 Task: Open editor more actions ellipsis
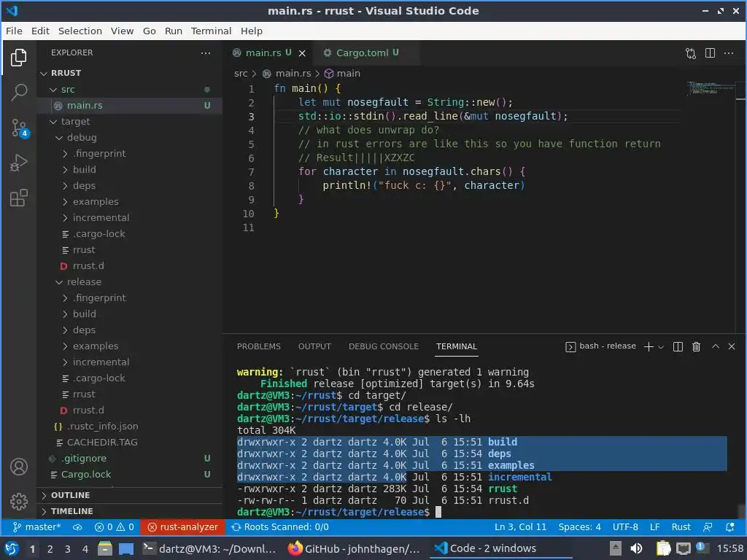click(729, 52)
